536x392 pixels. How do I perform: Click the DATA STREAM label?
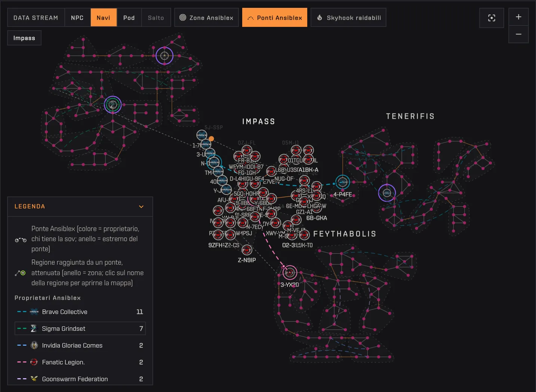point(36,18)
